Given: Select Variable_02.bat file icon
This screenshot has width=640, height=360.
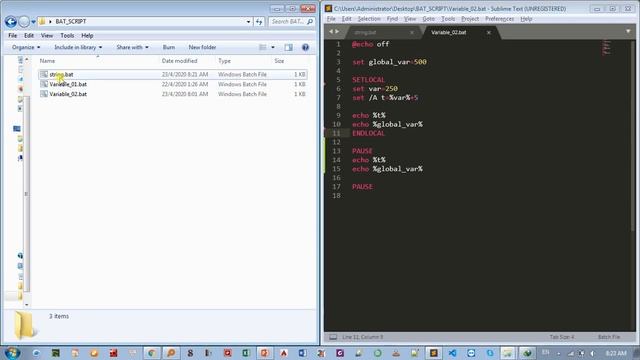Looking at the screenshot, I should coord(44,94).
